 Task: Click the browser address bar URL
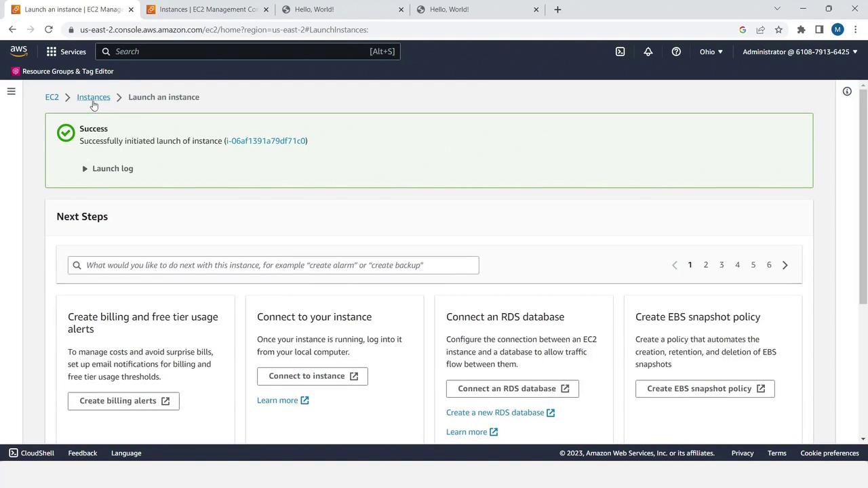point(224,30)
